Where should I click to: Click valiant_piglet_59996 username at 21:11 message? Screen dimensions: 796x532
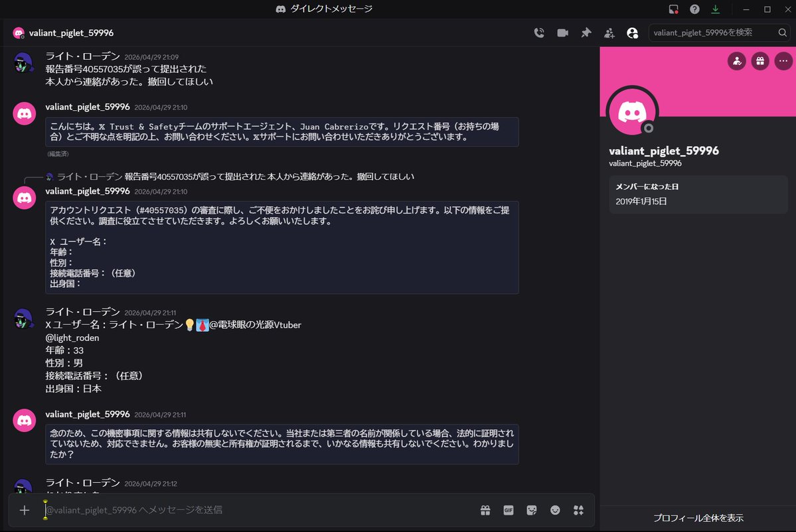88,415
